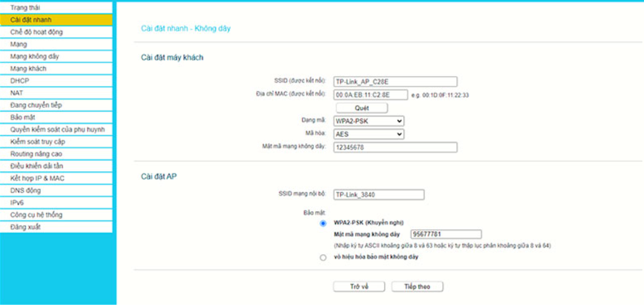This screenshot has height=306, width=644.
Task: Open the Dạng mã WPA2-PSK dropdown
Action: click(369, 121)
